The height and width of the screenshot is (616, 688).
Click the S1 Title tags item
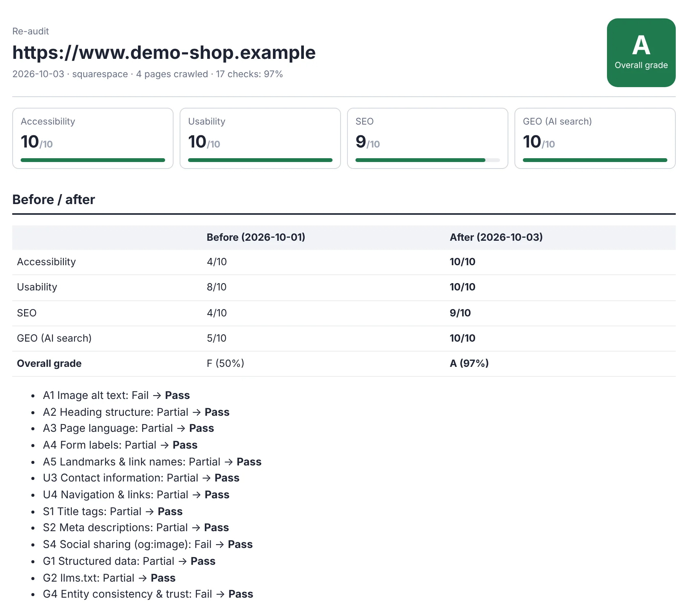pos(113,511)
